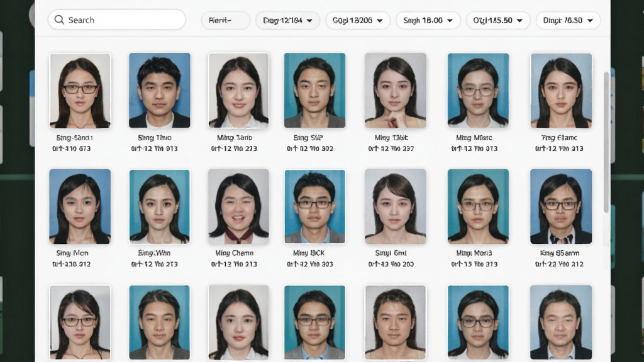Click the name text 'Sing SiP'
The width and height of the screenshot is (644, 362).
pyautogui.click(x=308, y=138)
